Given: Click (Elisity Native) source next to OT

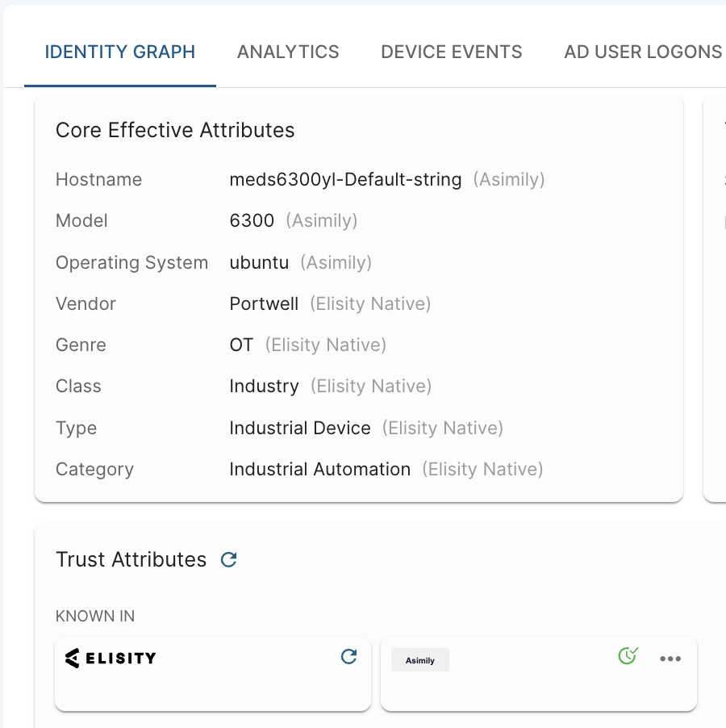Looking at the screenshot, I should click(326, 345).
